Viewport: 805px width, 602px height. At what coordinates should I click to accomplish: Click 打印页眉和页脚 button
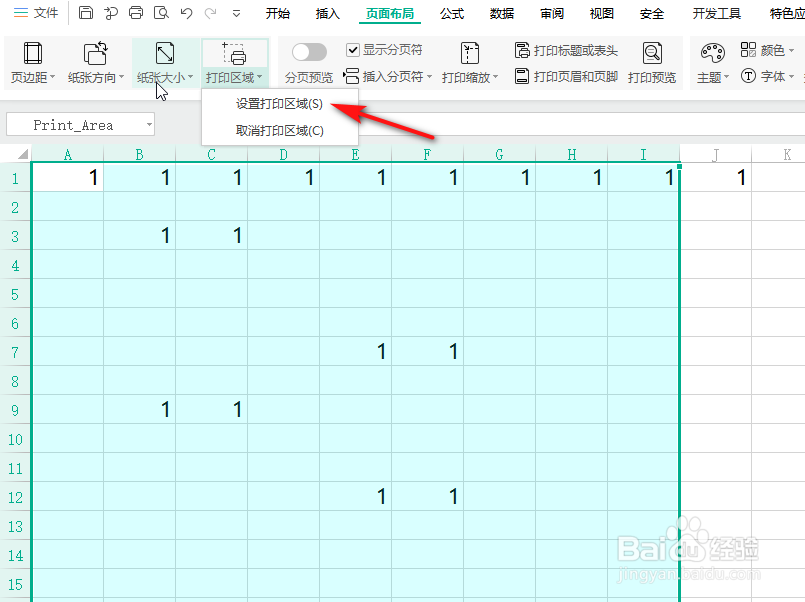pyautogui.click(x=566, y=76)
